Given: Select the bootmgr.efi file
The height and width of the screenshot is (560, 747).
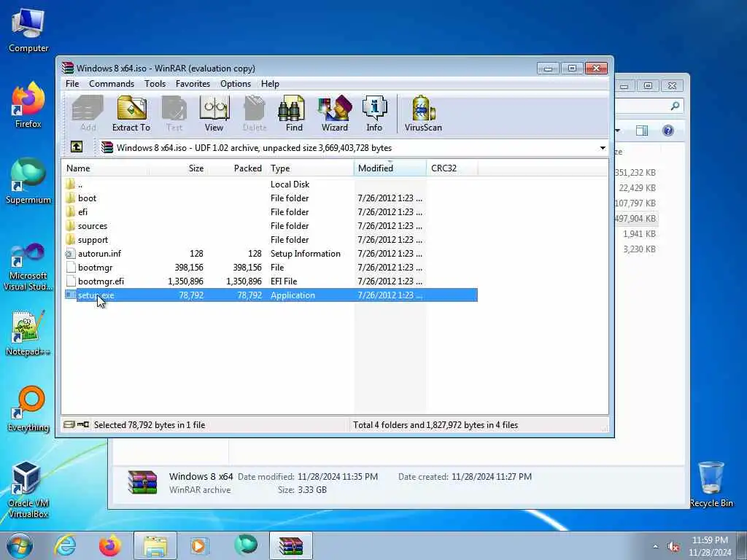Looking at the screenshot, I should [x=270, y=281].
